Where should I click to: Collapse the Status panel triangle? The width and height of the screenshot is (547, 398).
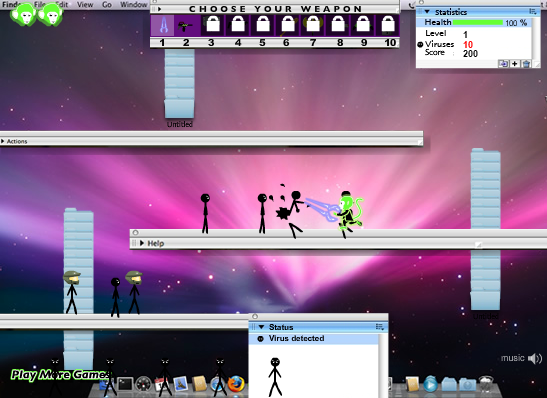point(261,327)
